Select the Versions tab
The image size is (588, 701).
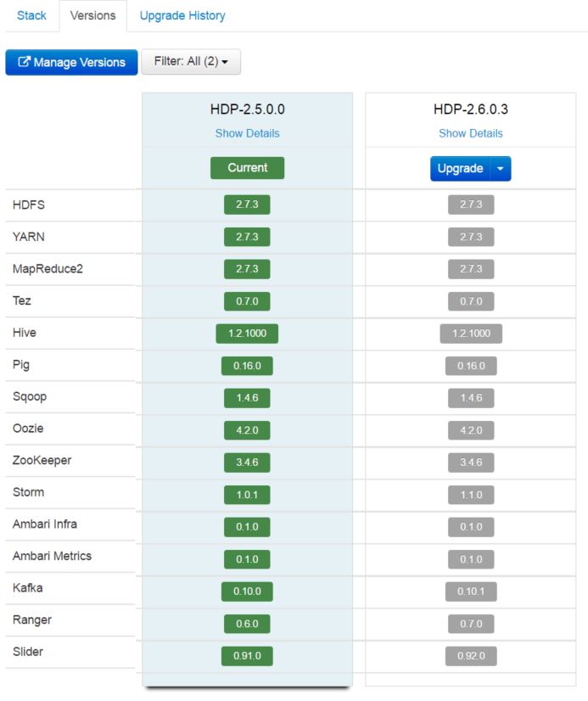(92, 15)
